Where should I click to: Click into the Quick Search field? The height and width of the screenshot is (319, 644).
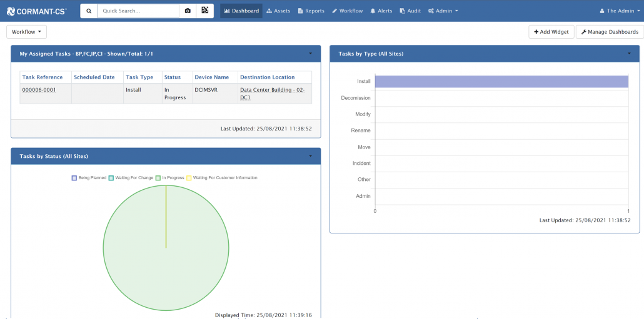tap(138, 11)
